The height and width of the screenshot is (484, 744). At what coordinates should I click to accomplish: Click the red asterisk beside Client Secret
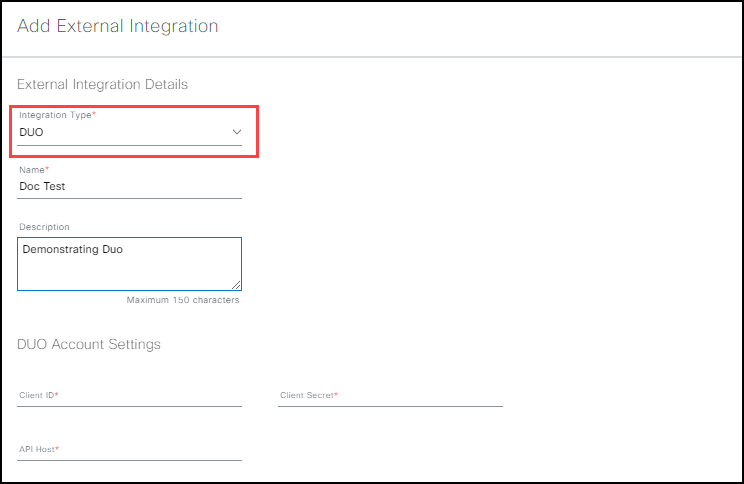coord(336,394)
